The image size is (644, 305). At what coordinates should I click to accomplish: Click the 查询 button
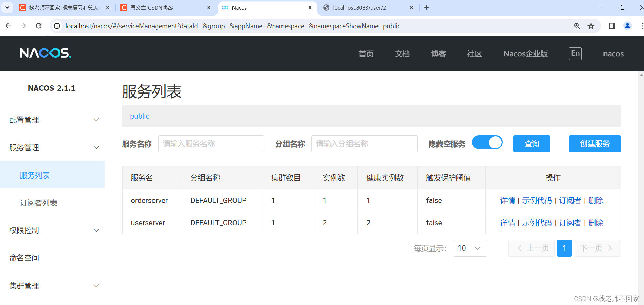532,144
